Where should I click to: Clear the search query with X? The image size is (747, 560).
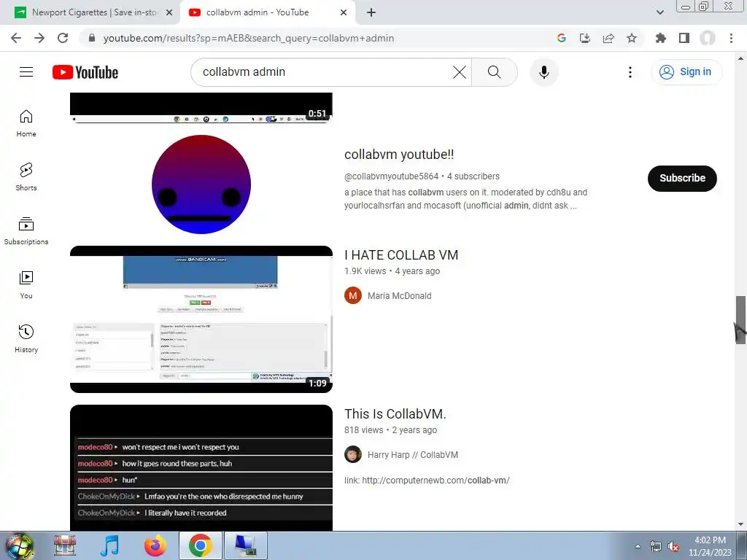pos(460,72)
